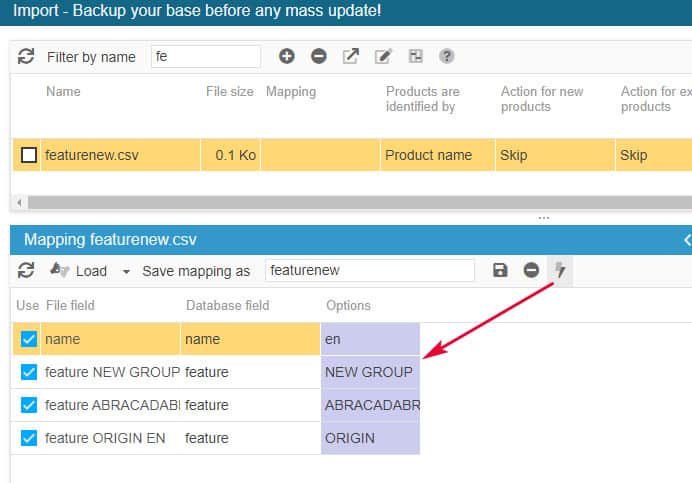This screenshot has height=483, width=692.
Task: Save the mapping with disk icon
Action: 500,271
